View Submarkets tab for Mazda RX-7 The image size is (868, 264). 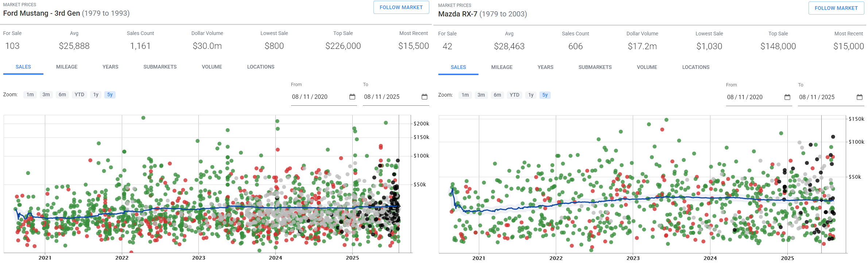(x=595, y=67)
